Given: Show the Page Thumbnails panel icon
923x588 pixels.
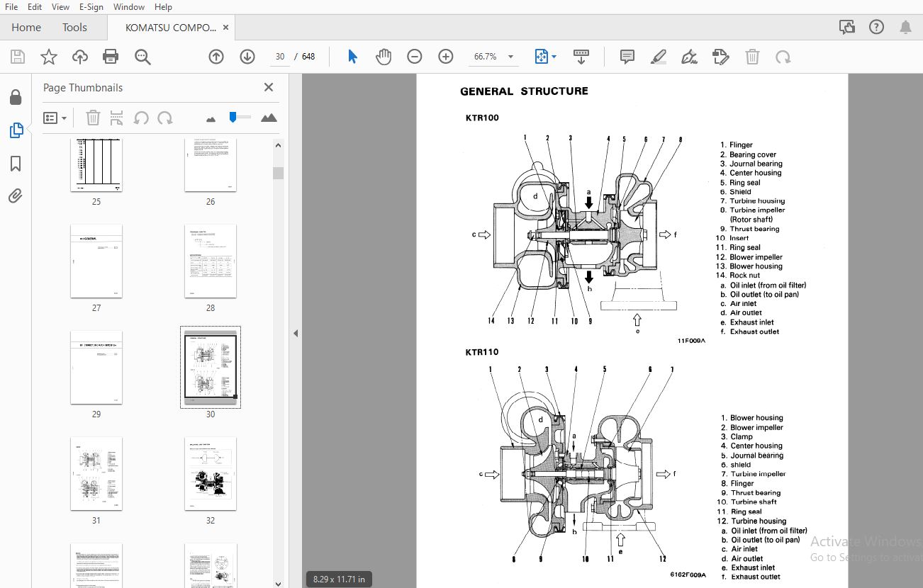Looking at the screenshot, I should 16,130.
